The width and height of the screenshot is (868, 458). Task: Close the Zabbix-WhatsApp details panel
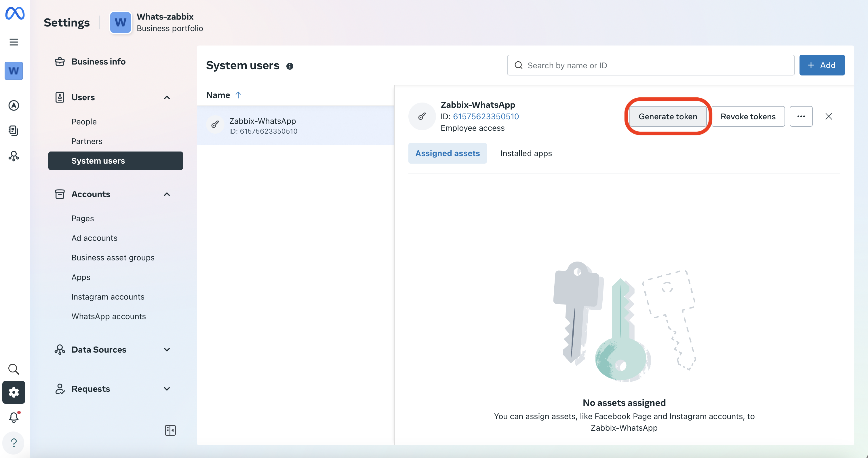click(829, 116)
